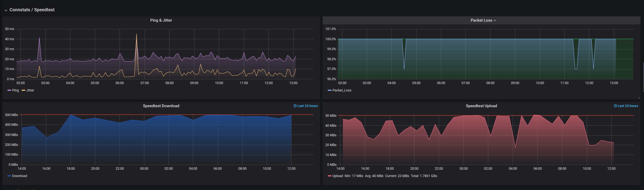Viewport: 644px width, 190px height.
Task: Click Last 24 hours on Upload panel
Action: tap(628, 106)
